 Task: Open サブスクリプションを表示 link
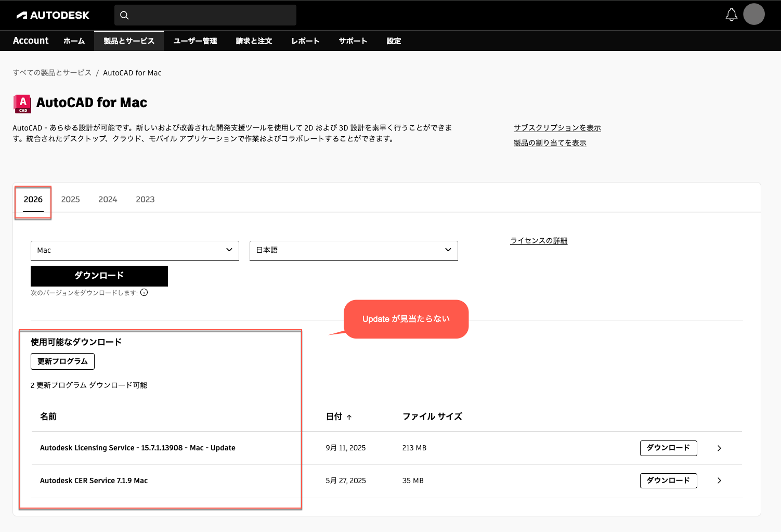[x=557, y=128]
